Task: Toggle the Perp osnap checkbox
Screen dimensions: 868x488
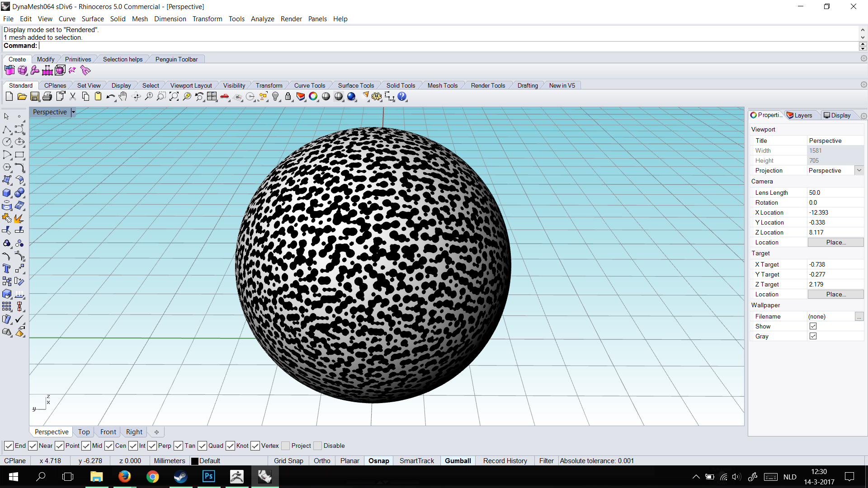Action: coord(152,446)
